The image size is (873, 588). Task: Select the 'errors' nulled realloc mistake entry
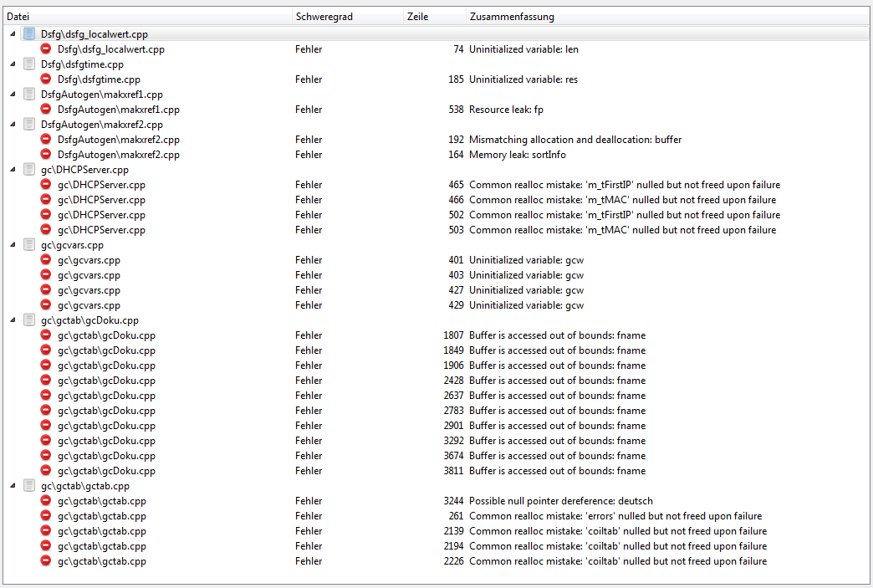point(615,516)
